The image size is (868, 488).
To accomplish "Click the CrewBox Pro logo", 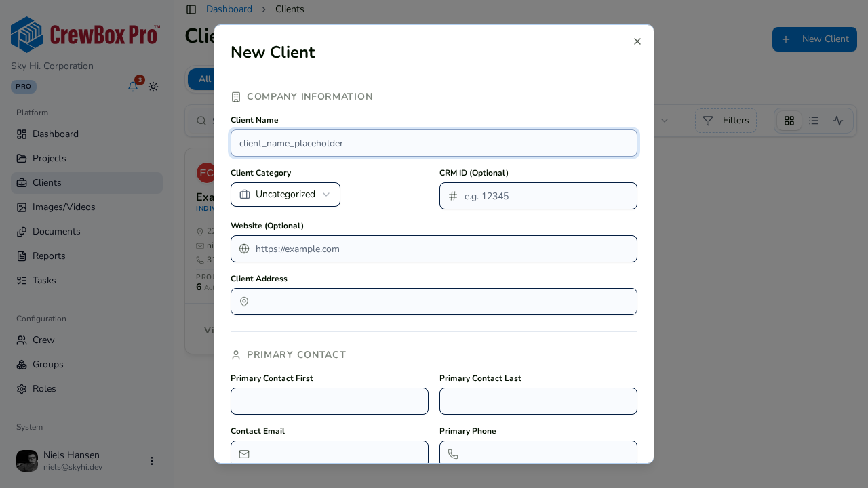I will [85, 35].
